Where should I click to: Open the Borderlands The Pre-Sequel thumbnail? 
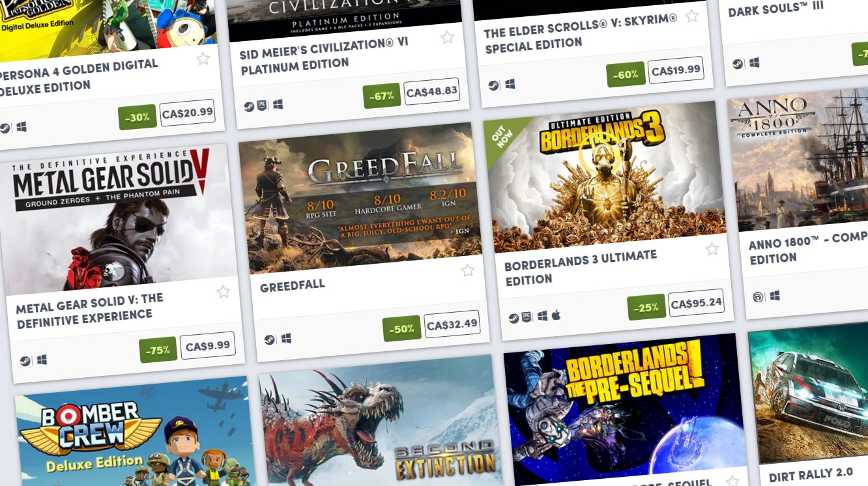(x=626, y=409)
